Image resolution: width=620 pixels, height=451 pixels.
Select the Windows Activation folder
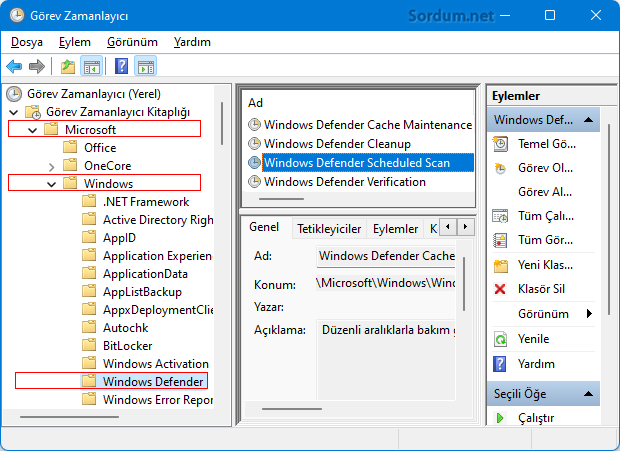point(156,364)
